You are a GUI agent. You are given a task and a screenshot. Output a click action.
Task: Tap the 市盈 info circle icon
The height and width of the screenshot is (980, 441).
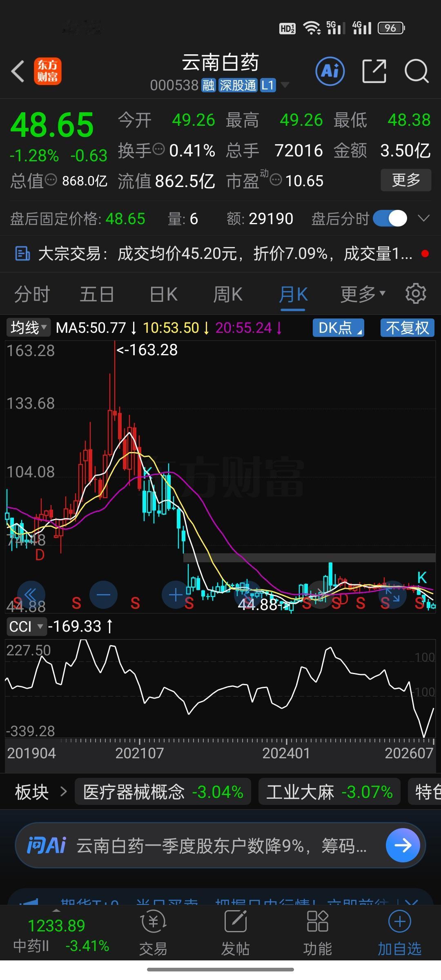(276, 179)
